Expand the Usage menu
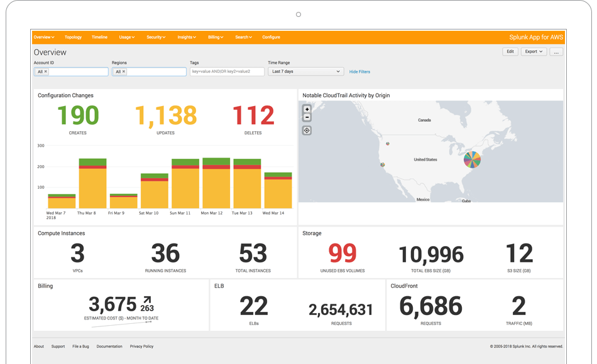Screen dimensions: 597x364 (x=127, y=37)
